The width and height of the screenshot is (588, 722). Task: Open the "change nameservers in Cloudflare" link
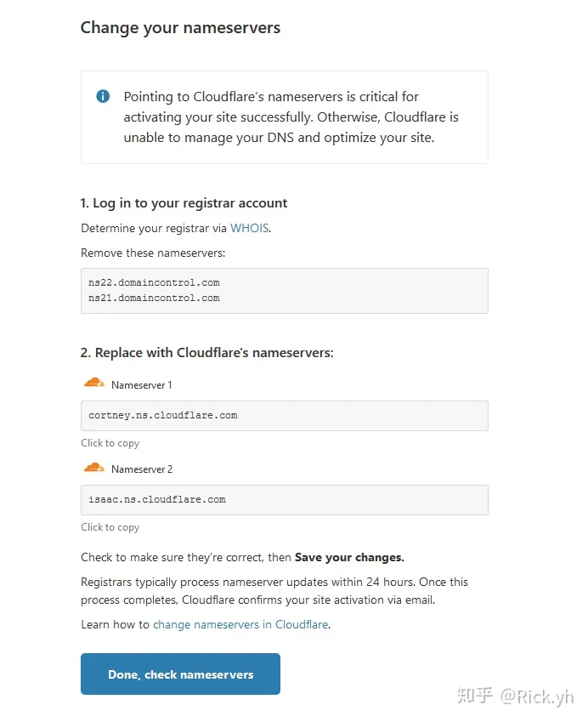click(240, 624)
